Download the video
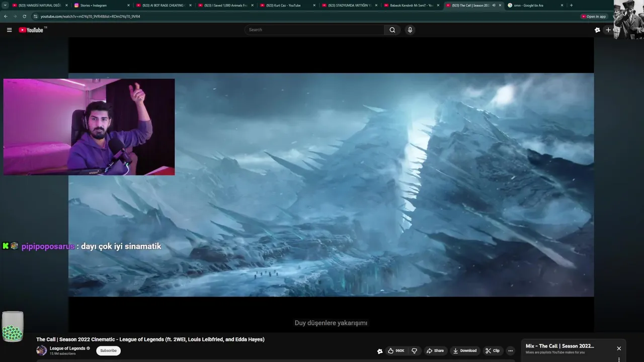 464,351
